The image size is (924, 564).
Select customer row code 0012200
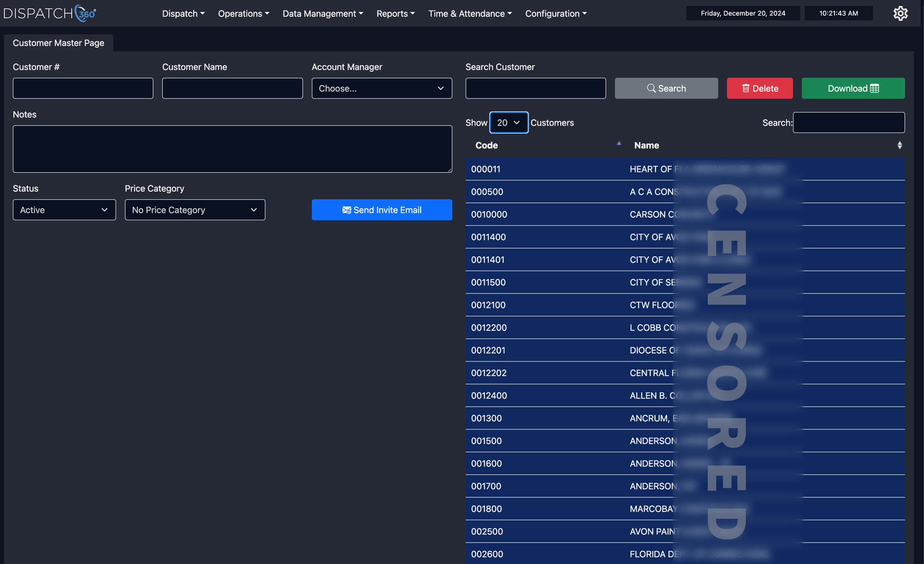coord(685,328)
